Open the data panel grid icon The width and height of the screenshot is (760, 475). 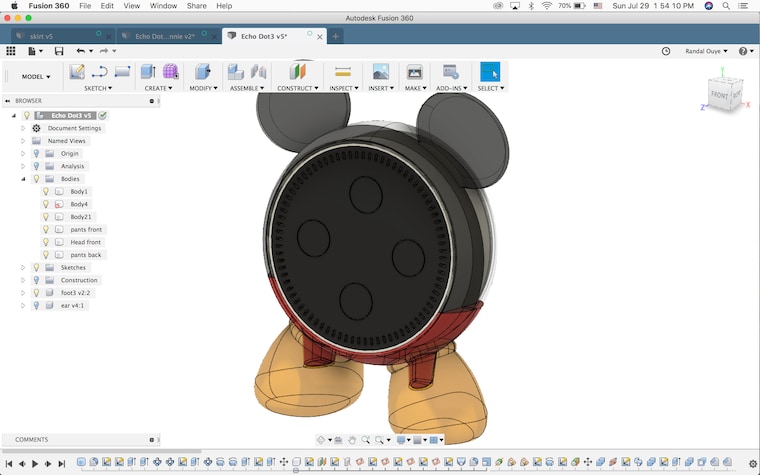click(11, 51)
